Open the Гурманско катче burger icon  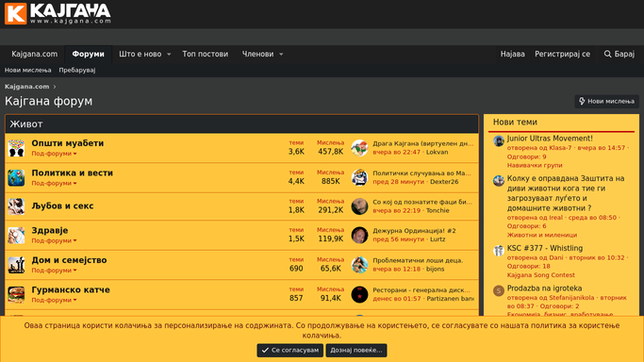16,294
